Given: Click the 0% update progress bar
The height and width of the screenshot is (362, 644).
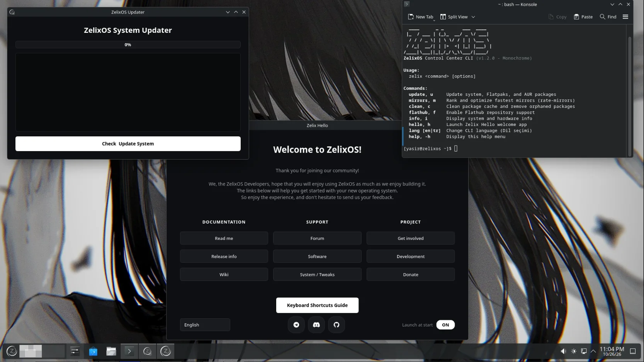Looking at the screenshot, I should pos(128,45).
